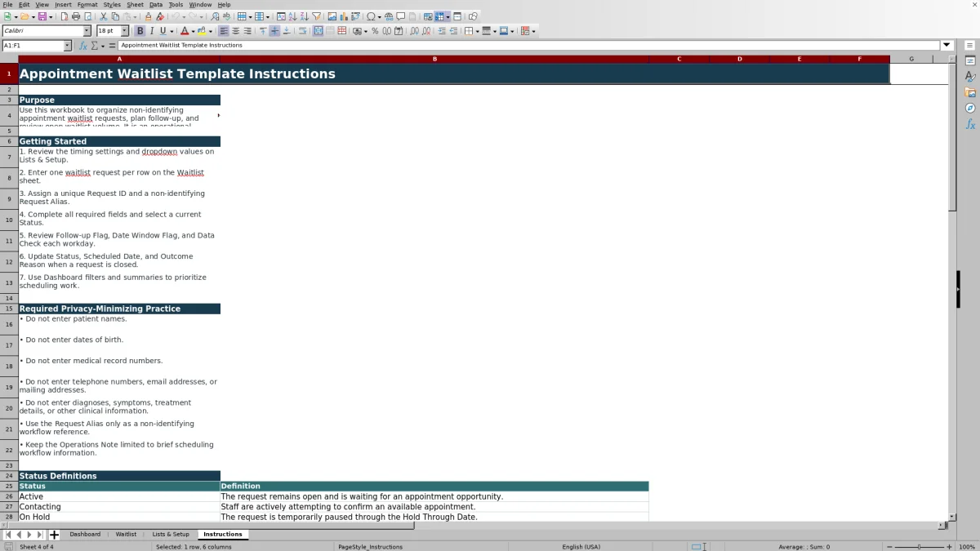Screen dimensions: 980x551
Task: Open the background color dropdown arrow
Action: click(211, 32)
